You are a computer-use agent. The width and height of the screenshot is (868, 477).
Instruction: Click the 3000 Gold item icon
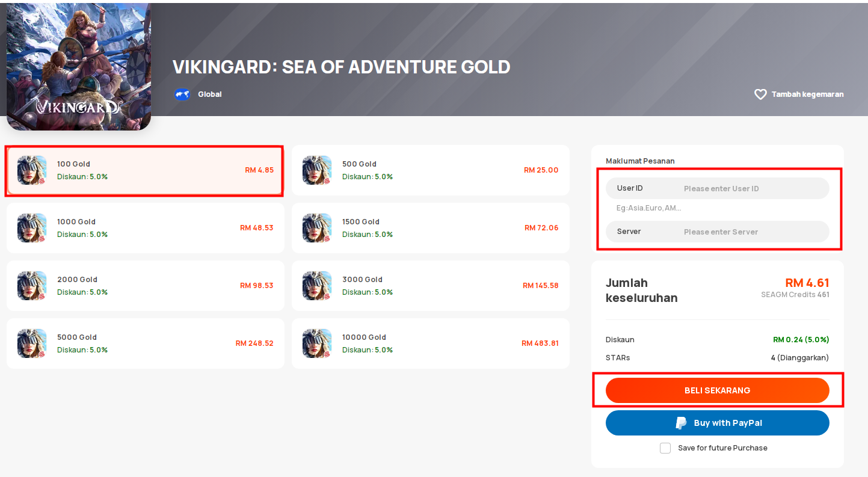coord(317,286)
